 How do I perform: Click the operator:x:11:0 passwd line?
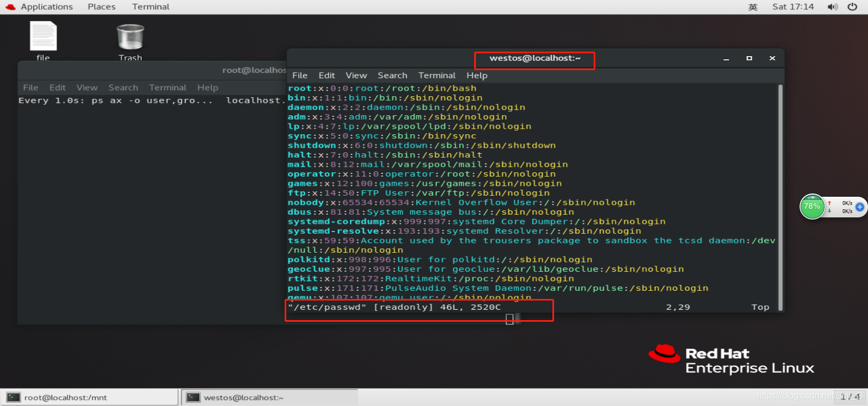point(422,174)
